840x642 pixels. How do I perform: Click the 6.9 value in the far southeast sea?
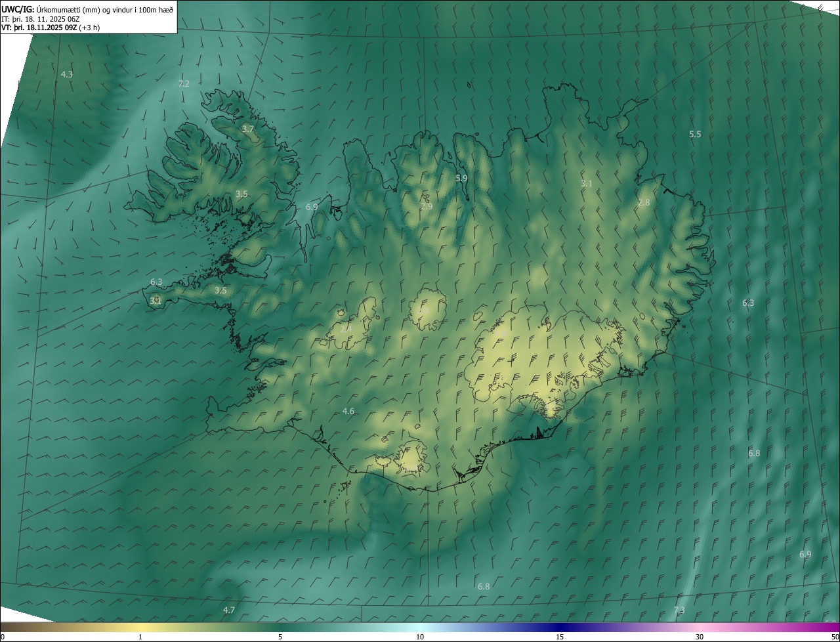(x=805, y=554)
